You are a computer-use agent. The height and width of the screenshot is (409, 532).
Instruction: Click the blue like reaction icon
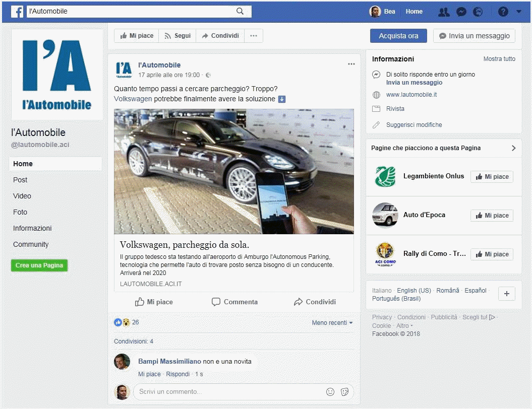click(x=117, y=322)
